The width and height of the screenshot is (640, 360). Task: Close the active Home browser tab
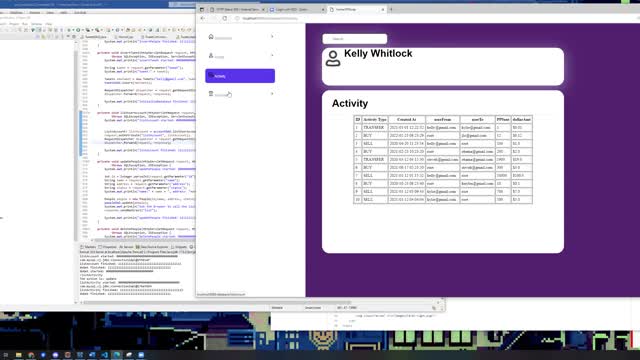tap(383, 9)
